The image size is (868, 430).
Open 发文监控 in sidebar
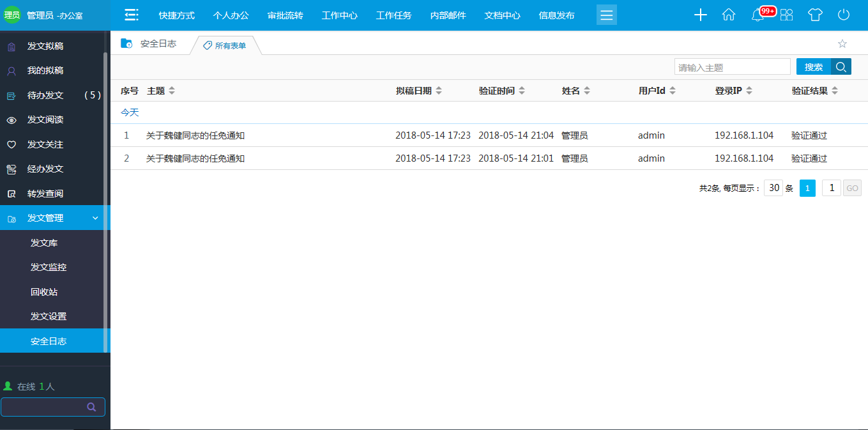pyautogui.click(x=49, y=267)
